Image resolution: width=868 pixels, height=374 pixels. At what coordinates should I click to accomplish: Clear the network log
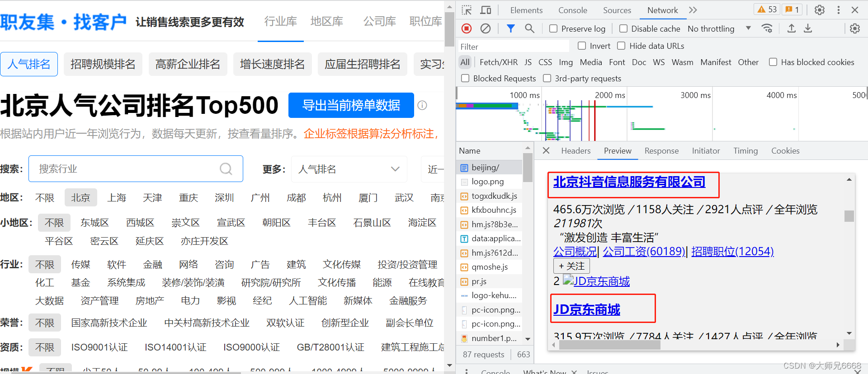[x=486, y=28]
